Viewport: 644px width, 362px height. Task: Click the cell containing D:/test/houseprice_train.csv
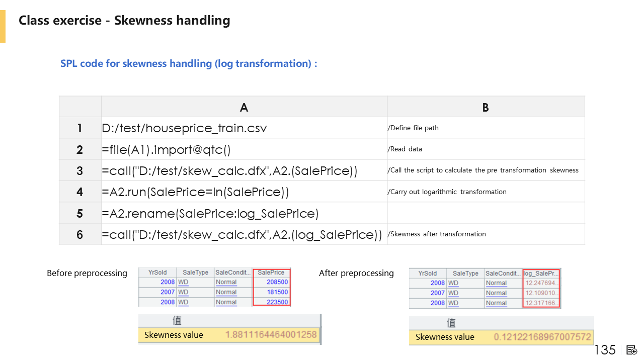(x=184, y=128)
